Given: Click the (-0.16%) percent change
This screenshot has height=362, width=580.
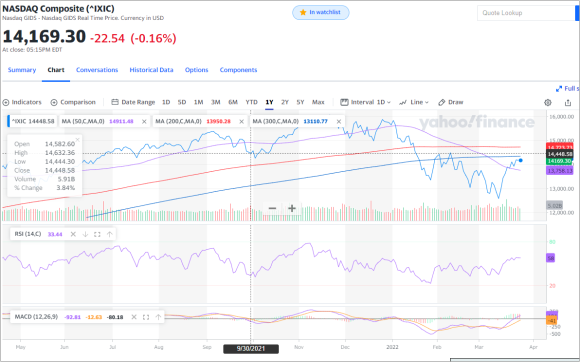Looking at the screenshot, I should (x=153, y=38).
